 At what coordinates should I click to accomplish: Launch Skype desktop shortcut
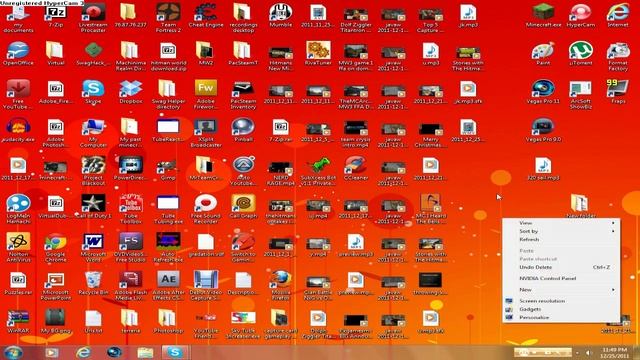93,89
